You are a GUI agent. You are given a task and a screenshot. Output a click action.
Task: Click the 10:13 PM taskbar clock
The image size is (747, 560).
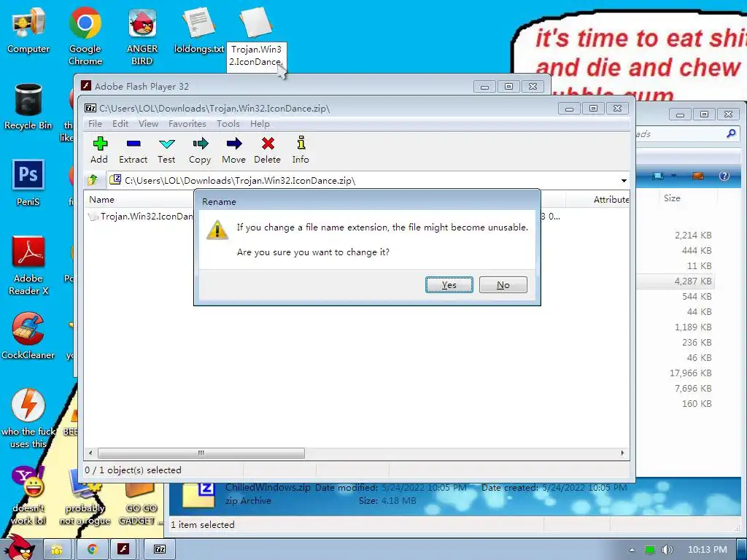tap(708, 550)
